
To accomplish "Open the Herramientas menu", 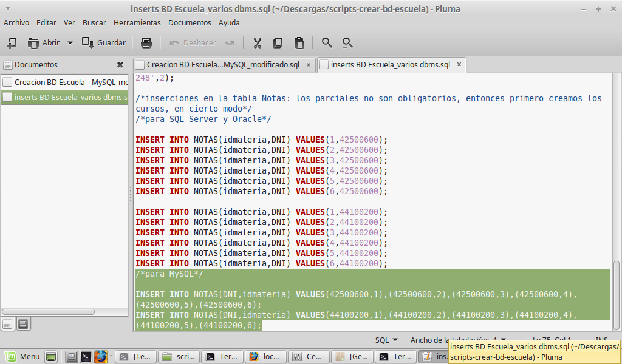I will (x=137, y=22).
